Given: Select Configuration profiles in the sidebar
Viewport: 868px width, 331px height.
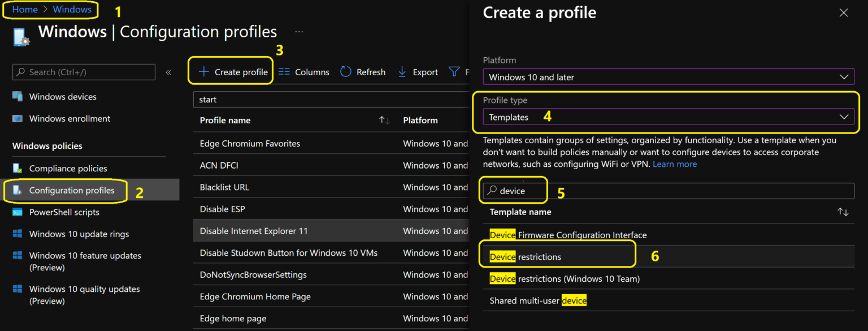Looking at the screenshot, I should [72, 190].
